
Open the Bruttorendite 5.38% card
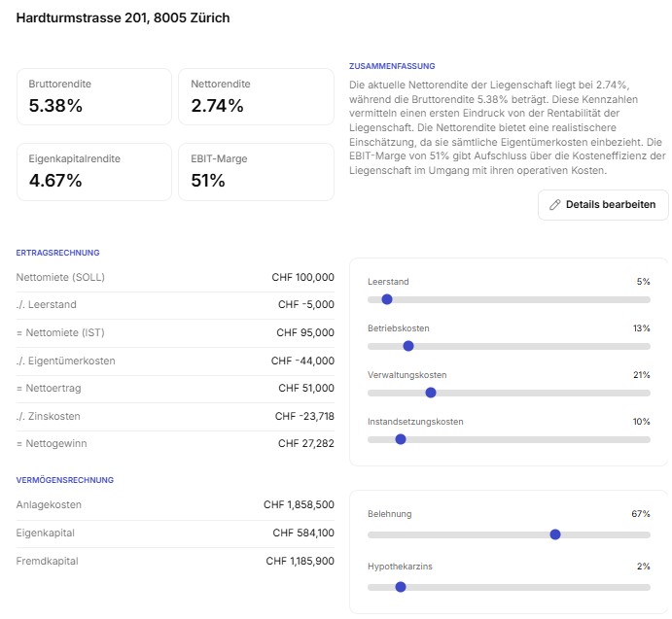click(x=94, y=96)
